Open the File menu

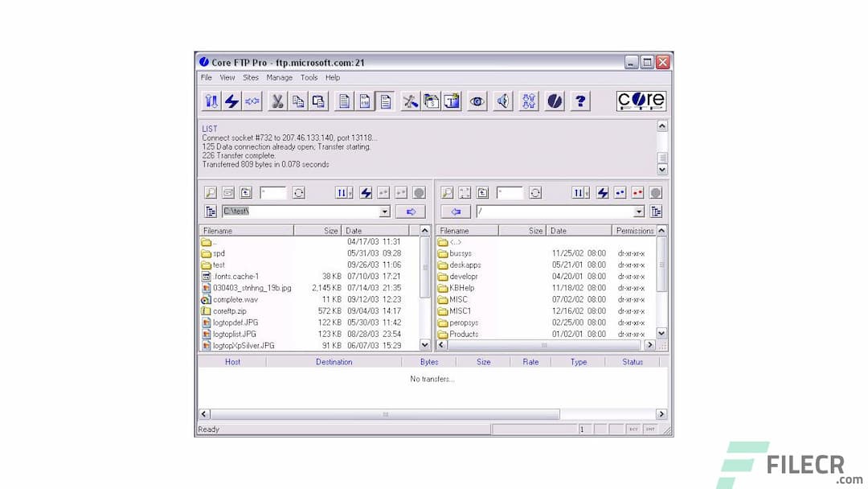(206, 77)
